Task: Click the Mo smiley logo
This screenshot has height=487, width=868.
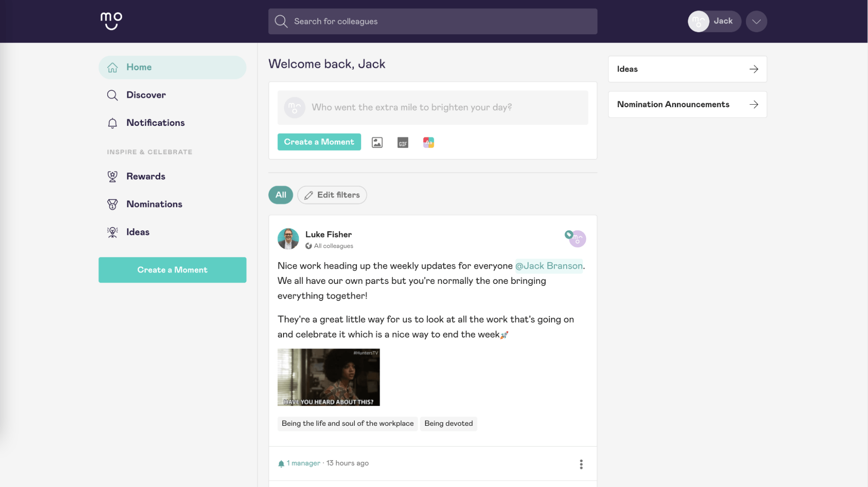Action: pyautogui.click(x=111, y=21)
